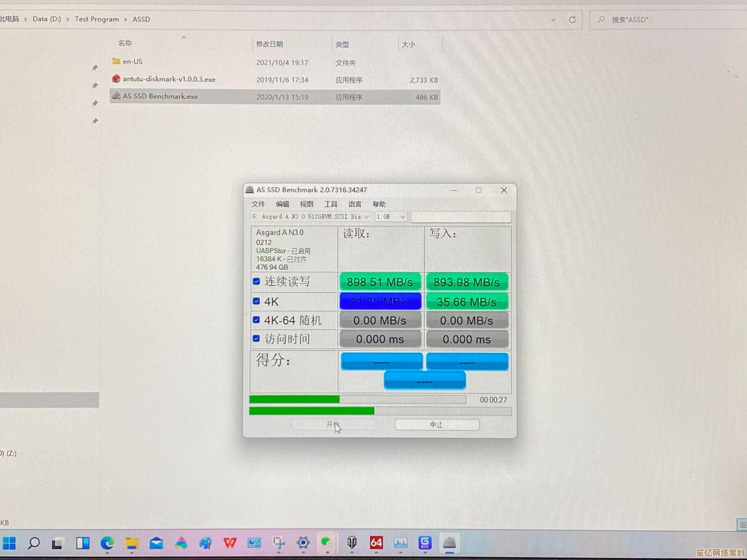Open the Mail app from the taskbar
The image size is (747, 560).
(156, 543)
